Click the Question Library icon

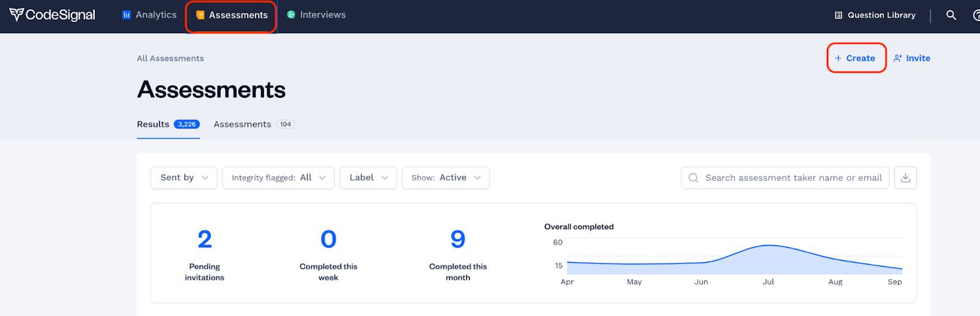click(x=839, y=15)
